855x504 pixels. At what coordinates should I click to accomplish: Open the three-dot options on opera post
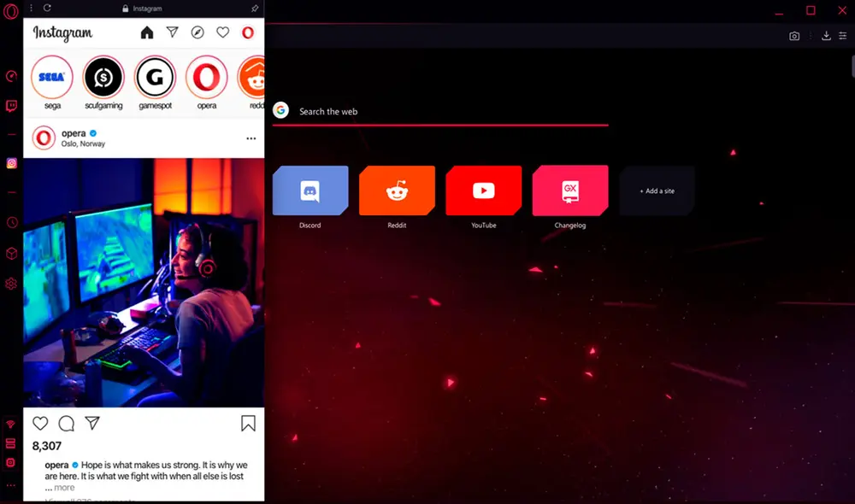pos(251,138)
